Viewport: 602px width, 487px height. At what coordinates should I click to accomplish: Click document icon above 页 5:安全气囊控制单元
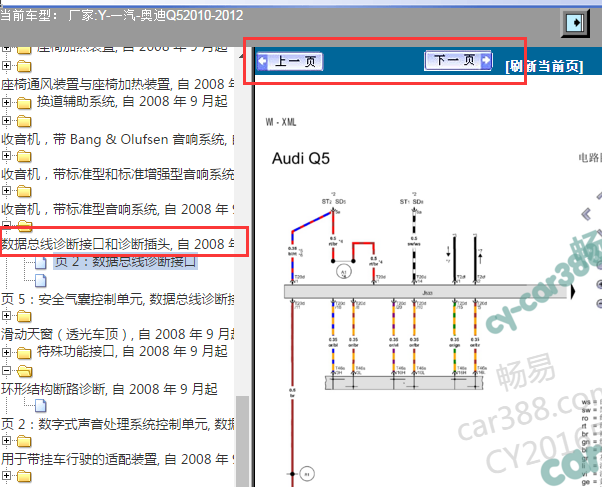[41, 281]
